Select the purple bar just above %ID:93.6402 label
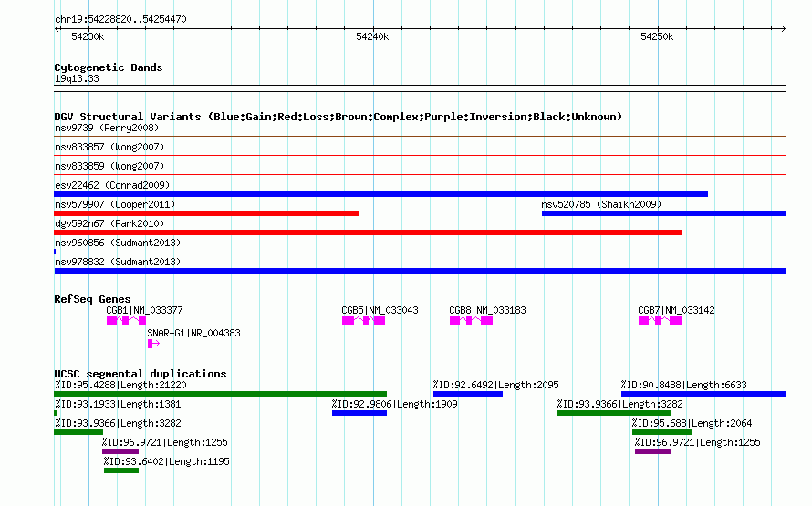This screenshot has height=506, width=812. pos(120,451)
